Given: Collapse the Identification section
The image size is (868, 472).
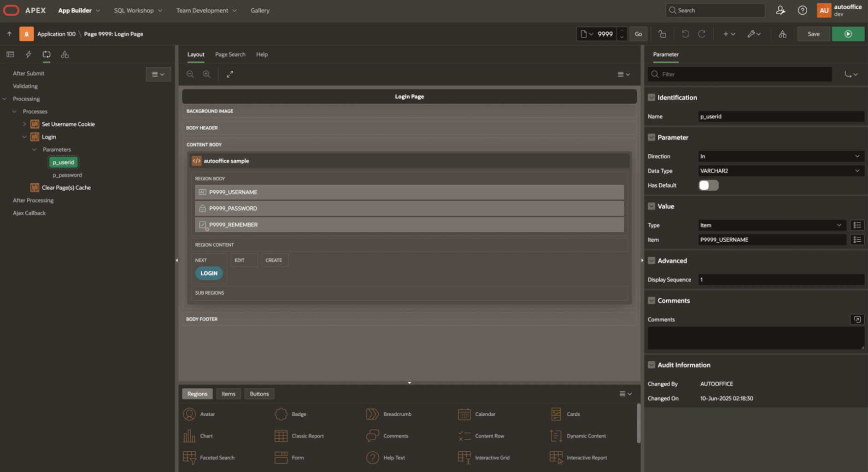Looking at the screenshot, I should [x=651, y=98].
